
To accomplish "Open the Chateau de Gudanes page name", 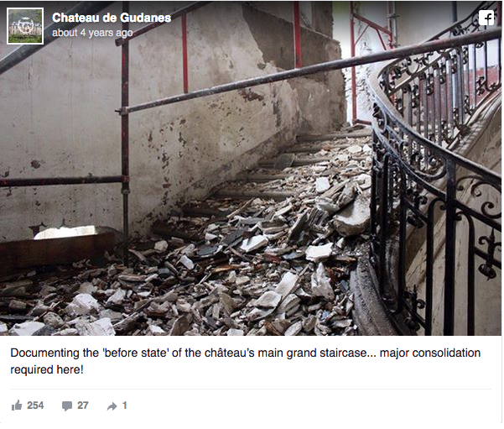I will click(112, 18).
